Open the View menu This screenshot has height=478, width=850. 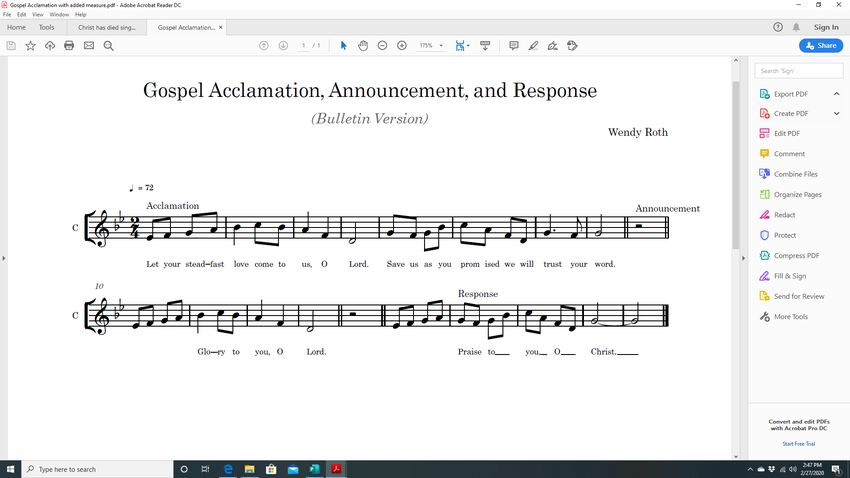pyautogui.click(x=37, y=15)
